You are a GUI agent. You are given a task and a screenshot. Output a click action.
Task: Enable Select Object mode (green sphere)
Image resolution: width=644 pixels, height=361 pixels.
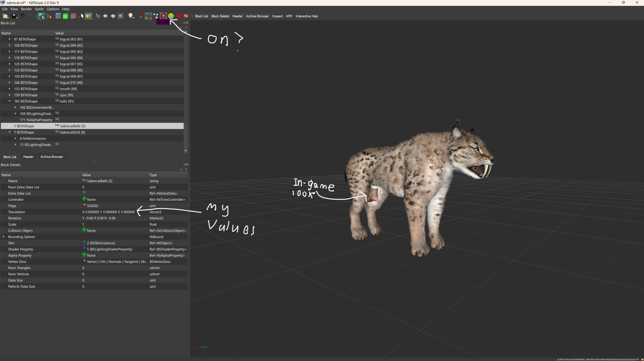[41, 16]
